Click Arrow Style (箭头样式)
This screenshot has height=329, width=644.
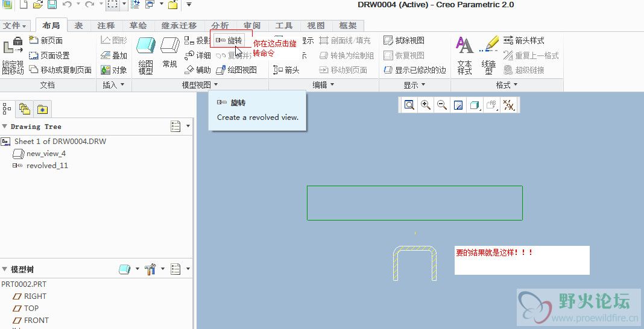pos(523,40)
